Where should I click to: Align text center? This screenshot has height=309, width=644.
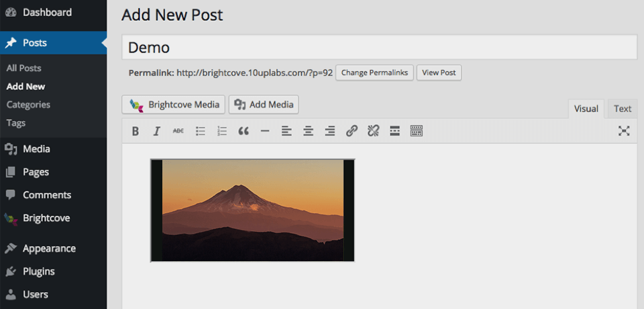tap(308, 131)
